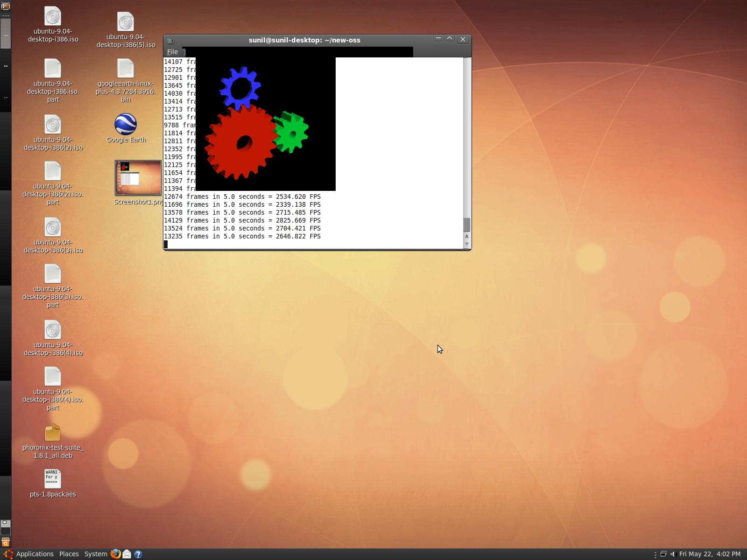The image size is (747, 560).
Task: Open the Google Earth desktop launcher
Action: click(126, 125)
